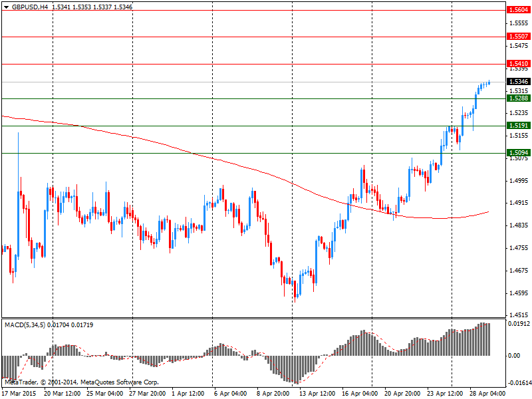The height and width of the screenshot is (399, 532).
Task: Click the 1.5235 price axis value
Action: 519,113
